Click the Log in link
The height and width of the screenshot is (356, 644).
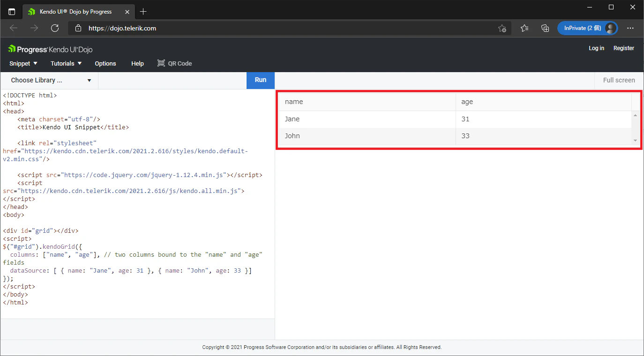(x=596, y=48)
